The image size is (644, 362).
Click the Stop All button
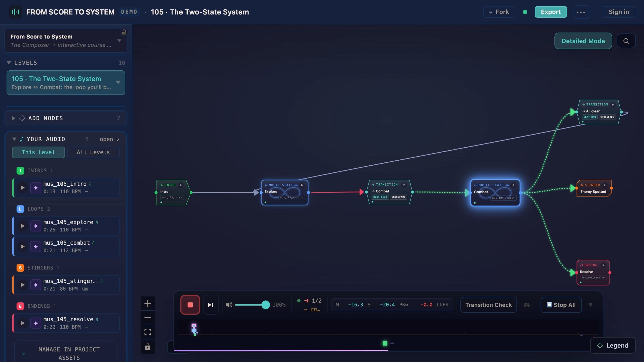pos(561,305)
